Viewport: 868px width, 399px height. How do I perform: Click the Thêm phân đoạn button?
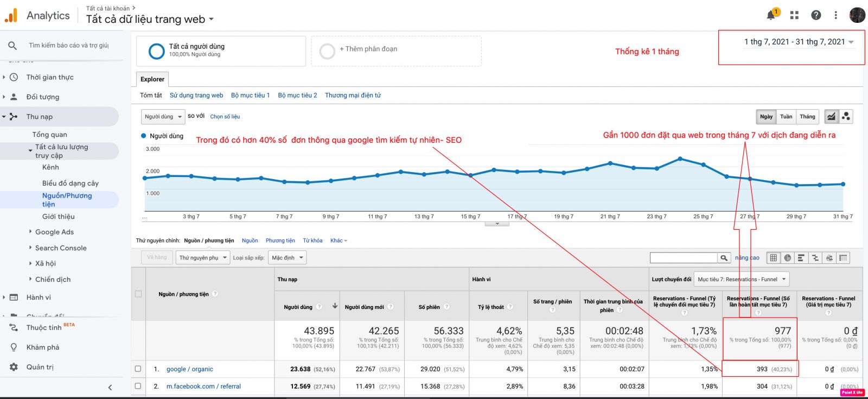pos(397,51)
